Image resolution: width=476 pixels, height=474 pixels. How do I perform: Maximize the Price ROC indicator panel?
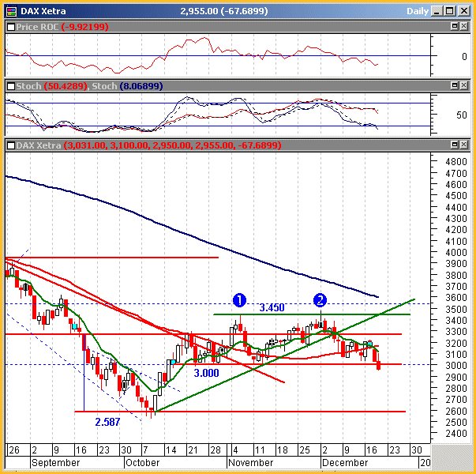(455, 26)
